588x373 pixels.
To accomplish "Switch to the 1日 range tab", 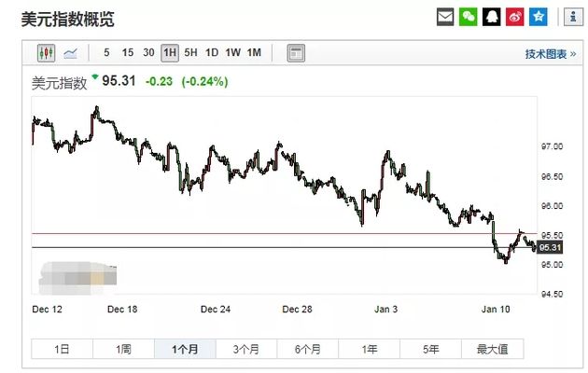I will coord(62,349).
